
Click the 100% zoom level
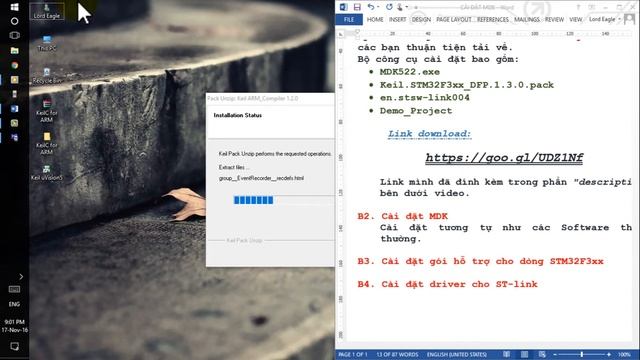point(624,355)
